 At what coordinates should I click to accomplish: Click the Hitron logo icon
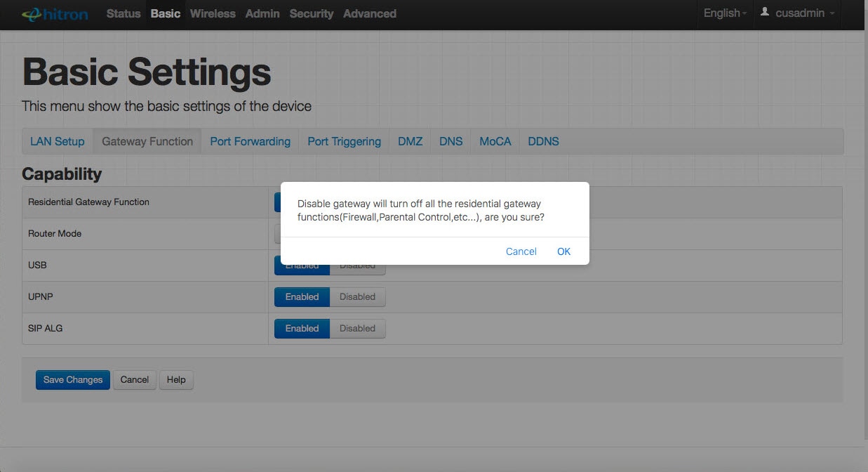[32, 14]
